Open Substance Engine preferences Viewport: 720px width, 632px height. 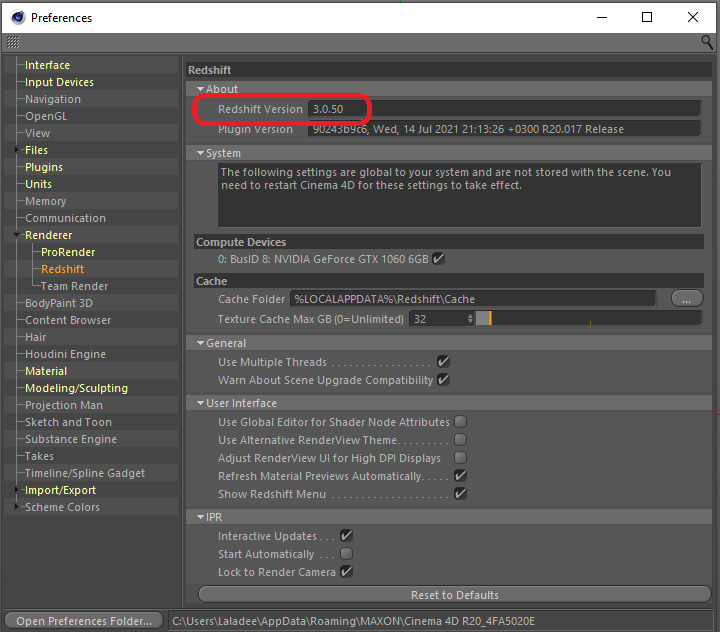[x=71, y=439]
